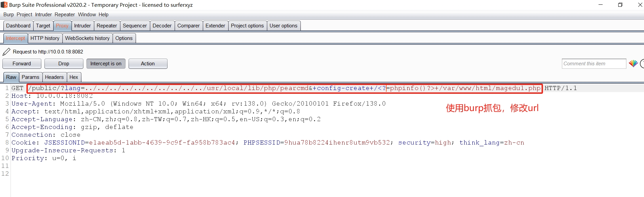Open the Intruder menu in menu bar
Screen dimensions: 644x197
tap(43, 15)
